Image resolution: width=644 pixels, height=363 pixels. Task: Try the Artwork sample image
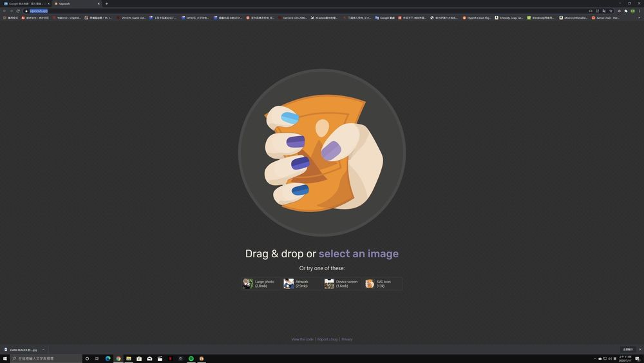301,284
